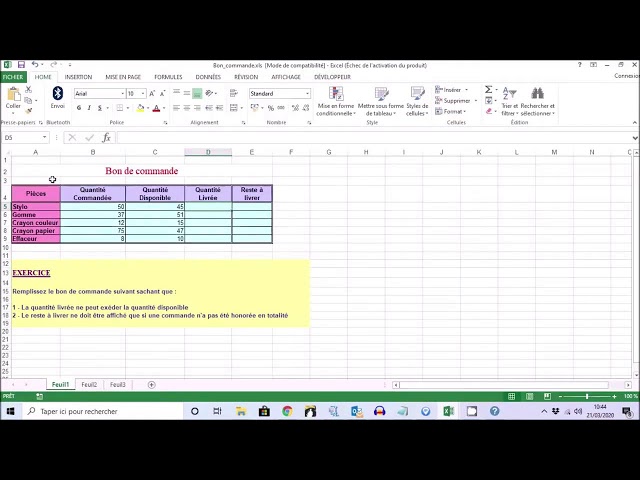
Task: Select the Format Painter brush
Action: click(29, 111)
